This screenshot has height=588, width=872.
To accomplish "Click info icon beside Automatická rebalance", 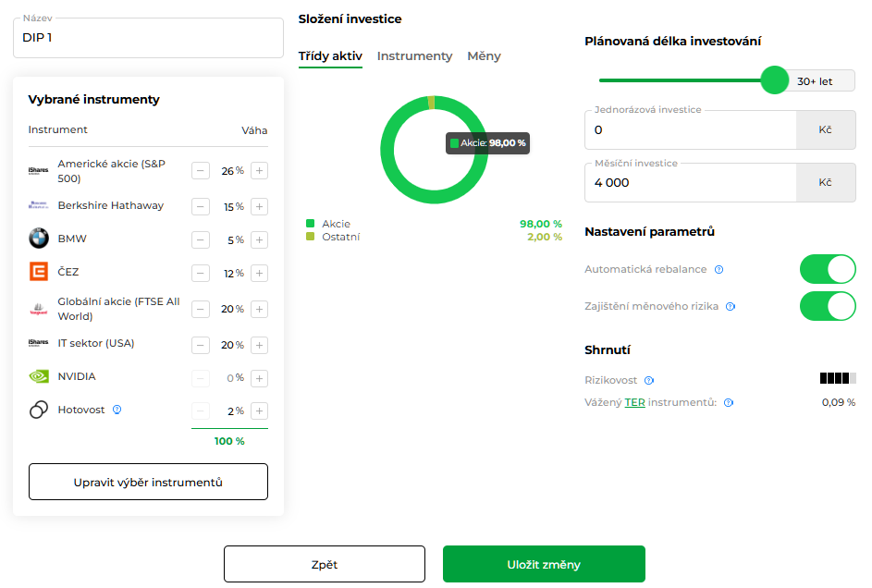I will 718,270.
